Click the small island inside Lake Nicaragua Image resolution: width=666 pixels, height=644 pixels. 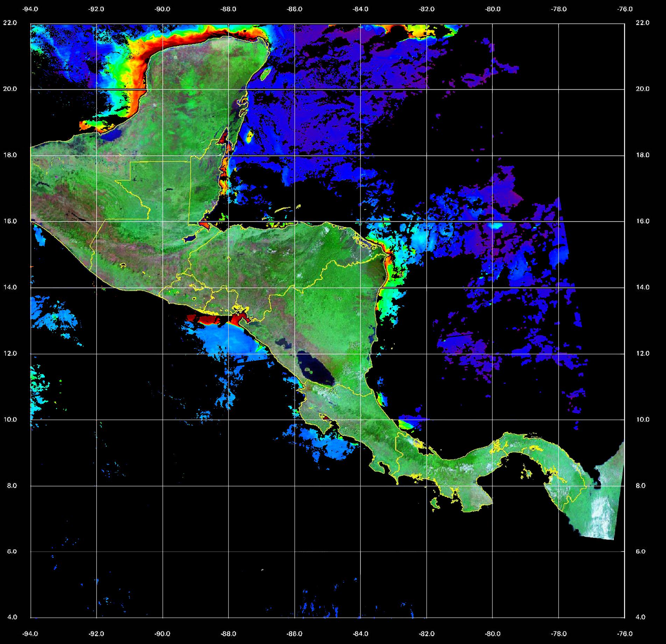point(308,369)
